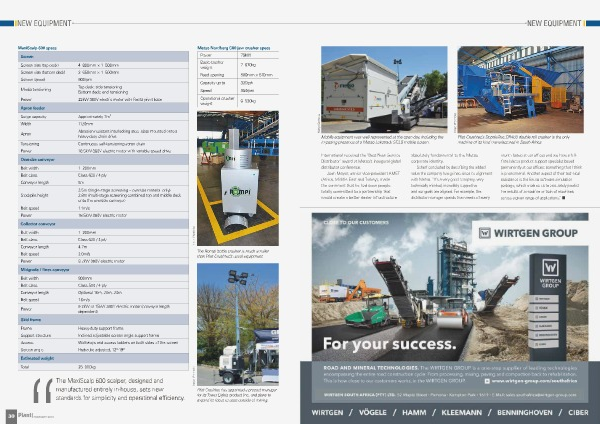Click the caption under the mobile screen photo
600x424 pixels.
tap(382, 139)
